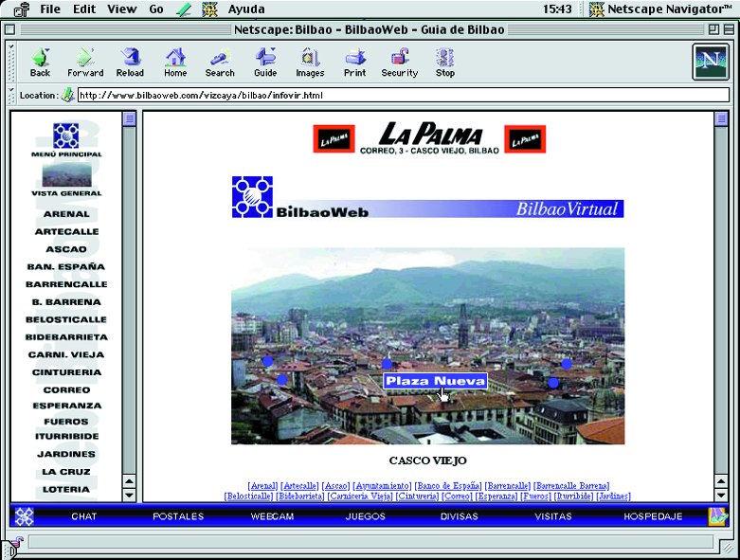
Task: Select ARTECALLE in sidebar
Action: coord(66,231)
